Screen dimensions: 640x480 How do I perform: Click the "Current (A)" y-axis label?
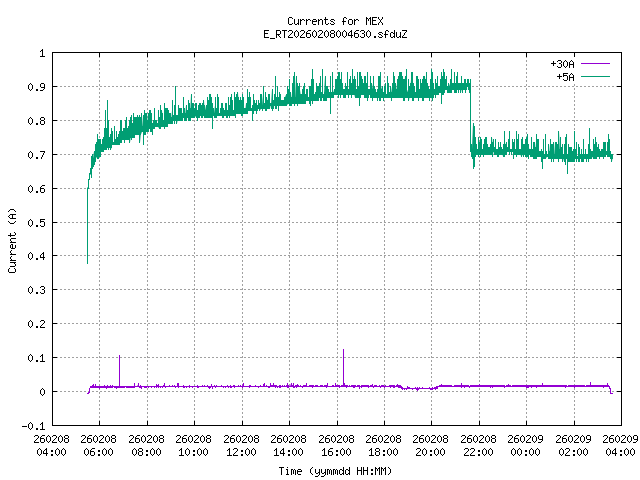click(13, 239)
